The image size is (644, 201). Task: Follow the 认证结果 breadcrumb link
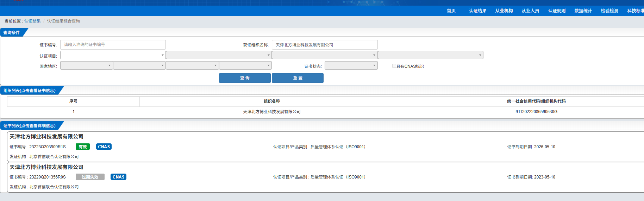(32, 21)
